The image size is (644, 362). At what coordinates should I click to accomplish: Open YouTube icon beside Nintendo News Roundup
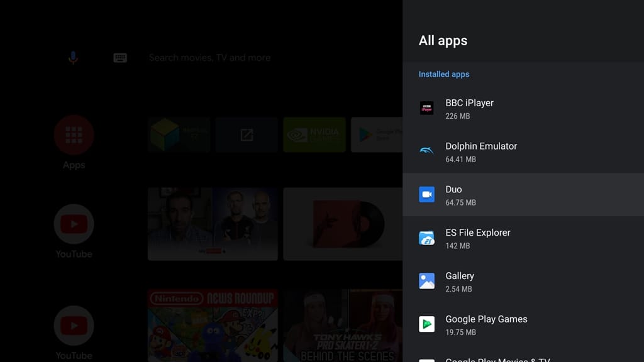click(74, 326)
